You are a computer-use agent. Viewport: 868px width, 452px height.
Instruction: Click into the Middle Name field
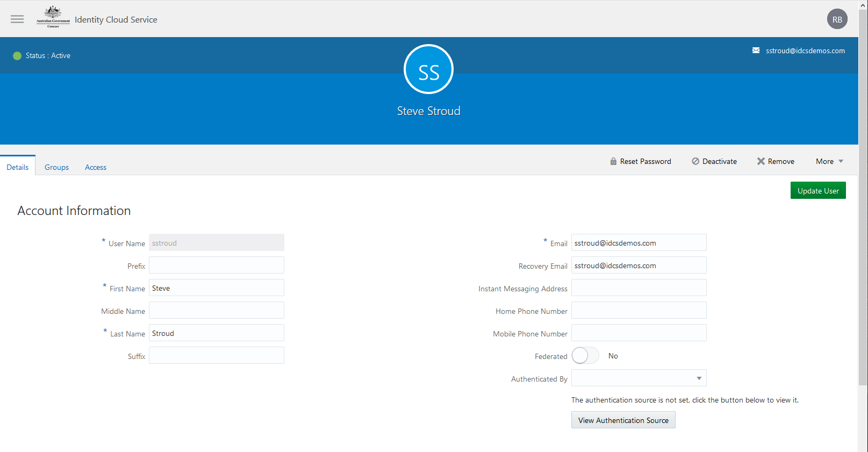(x=216, y=311)
